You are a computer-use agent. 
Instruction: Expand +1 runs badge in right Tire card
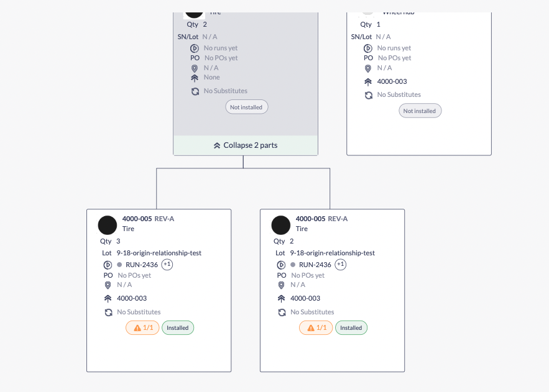coord(341,265)
